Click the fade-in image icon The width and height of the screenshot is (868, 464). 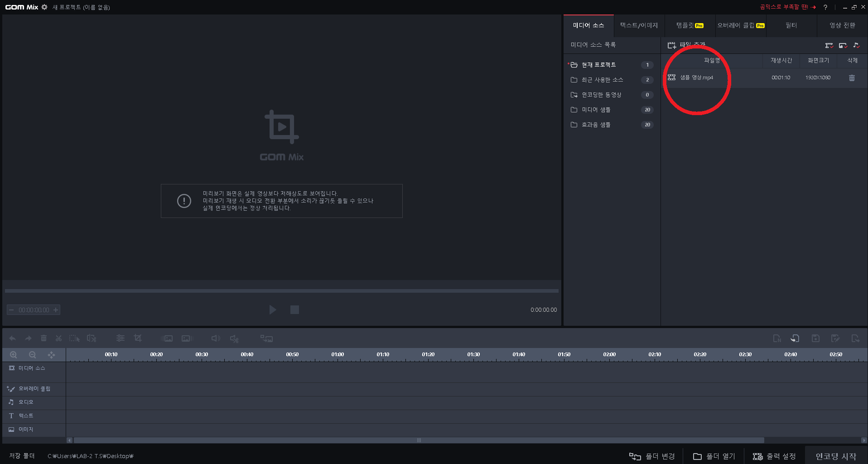167,338
